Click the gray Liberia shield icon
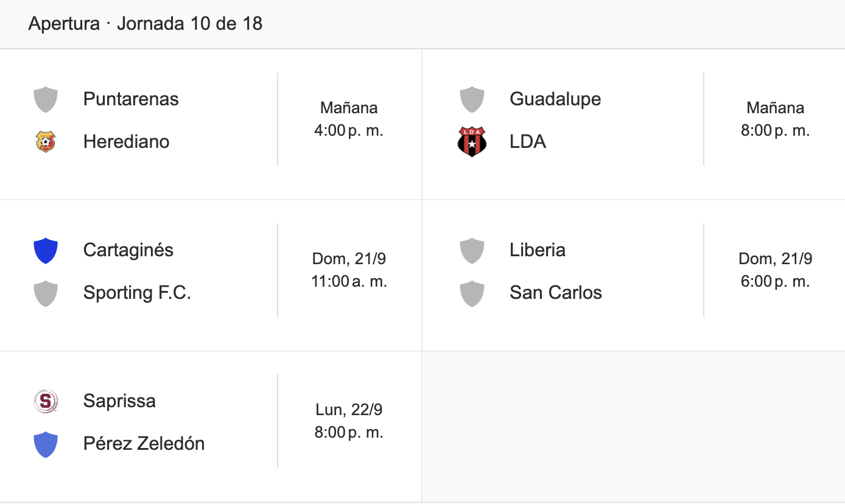 [472, 251]
